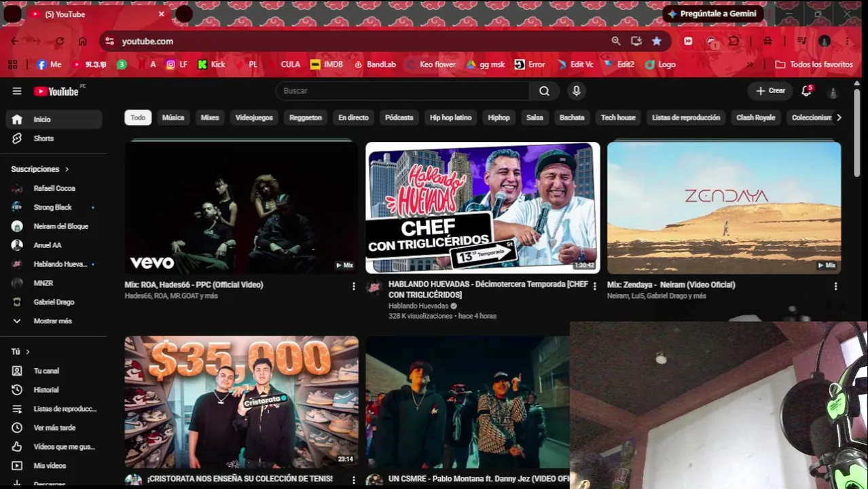Select the Salsa filter chip
Screen dimensions: 868x489
tap(535, 117)
